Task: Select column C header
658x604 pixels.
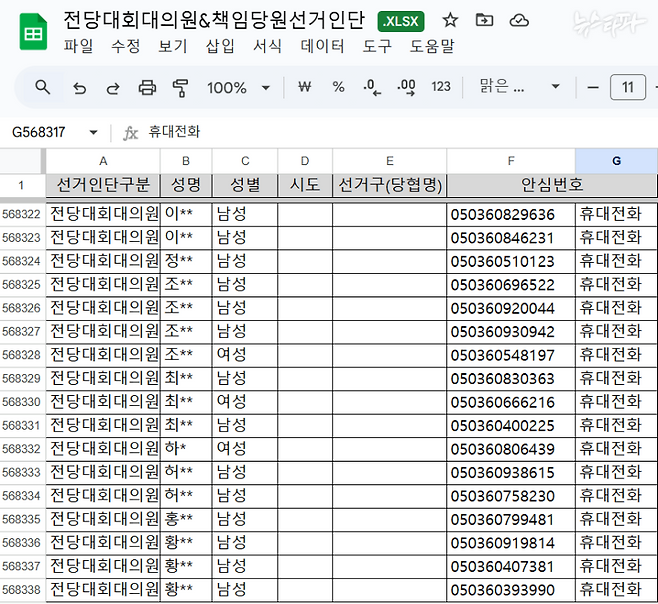Action: pos(245,161)
